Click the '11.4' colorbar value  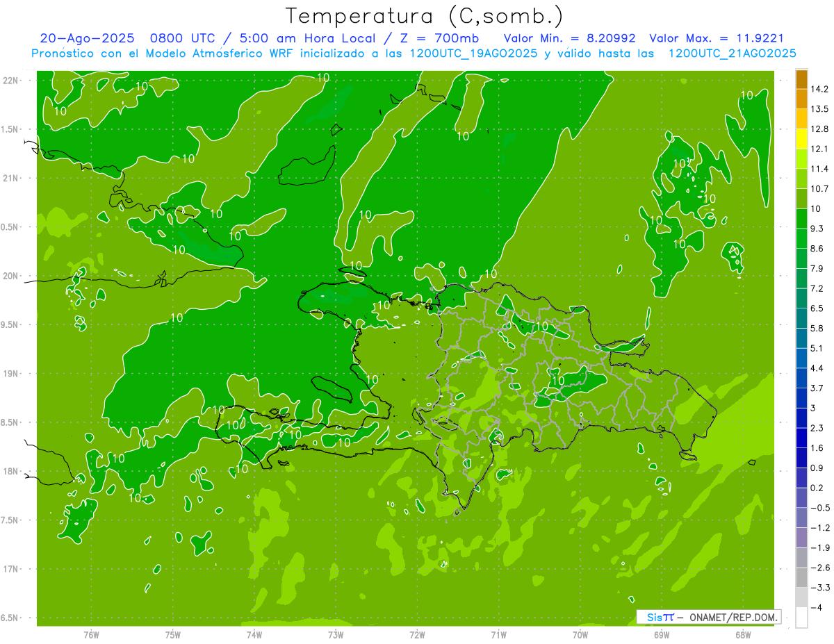pos(820,169)
